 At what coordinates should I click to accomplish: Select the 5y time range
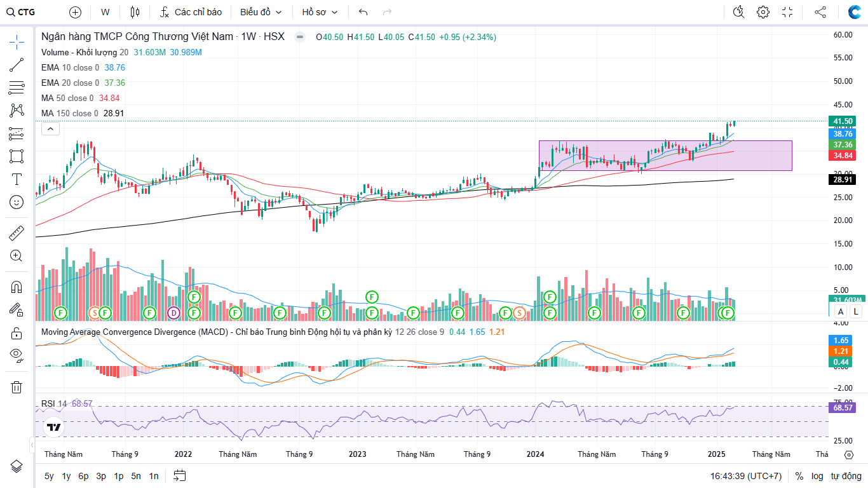[49, 476]
